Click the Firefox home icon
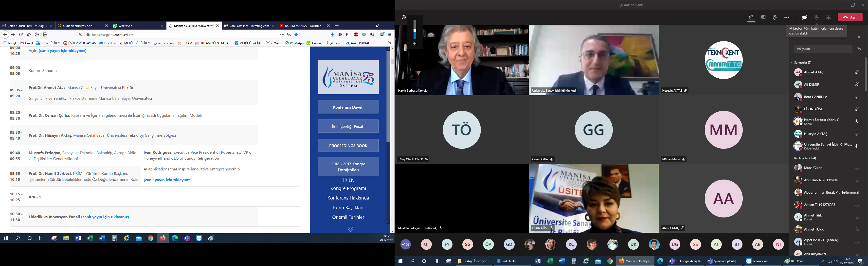 click(29, 35)
